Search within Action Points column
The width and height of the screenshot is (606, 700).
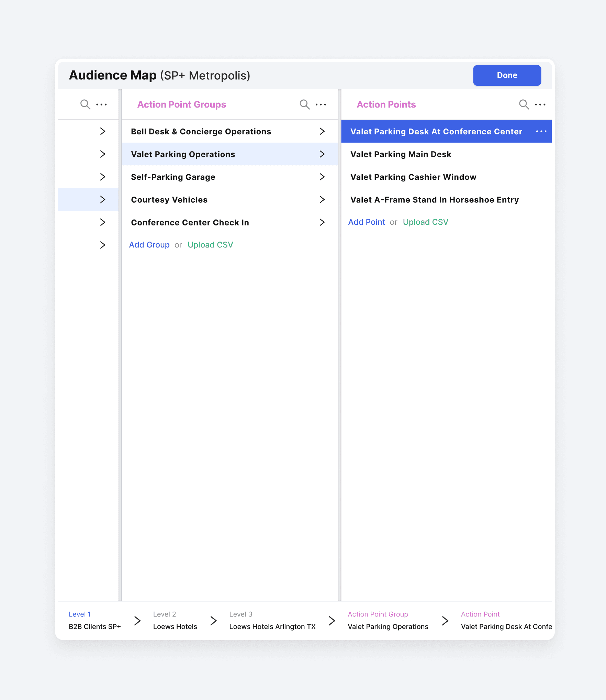coord(524,104)
